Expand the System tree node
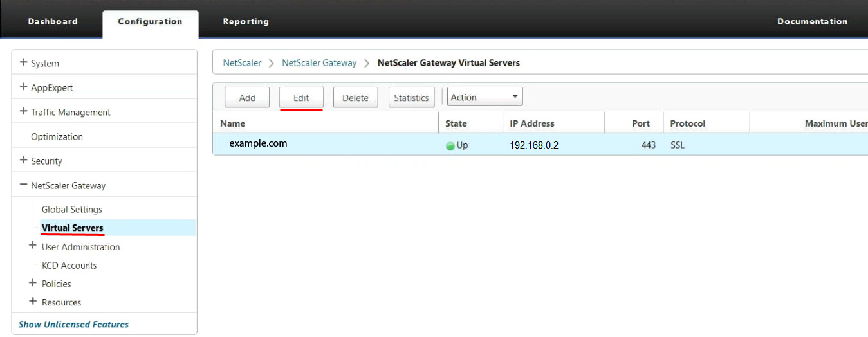This screenshot has width=868, height=337. click(x=24, y=63)
